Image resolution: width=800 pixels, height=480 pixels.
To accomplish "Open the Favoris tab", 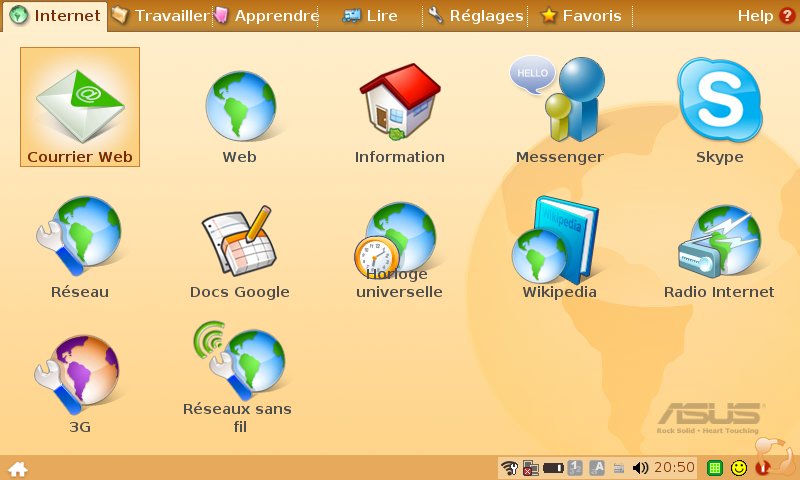I will [x=581, y=16].
